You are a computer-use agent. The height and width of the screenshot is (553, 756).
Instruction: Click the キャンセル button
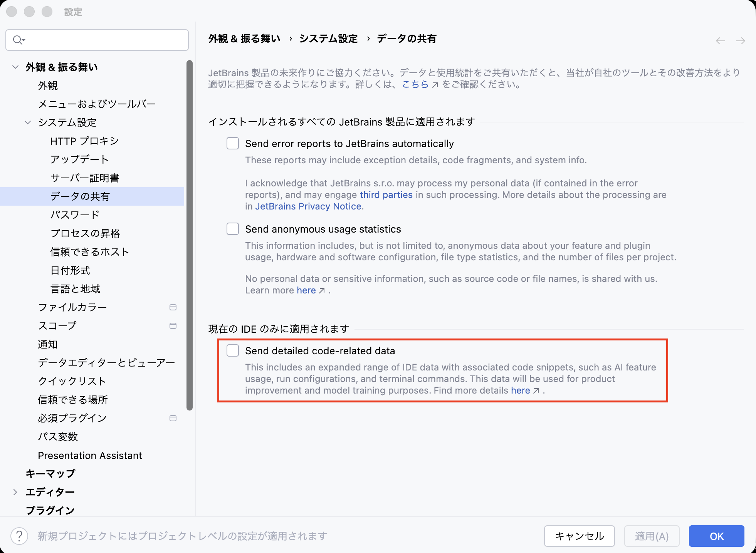579,536
